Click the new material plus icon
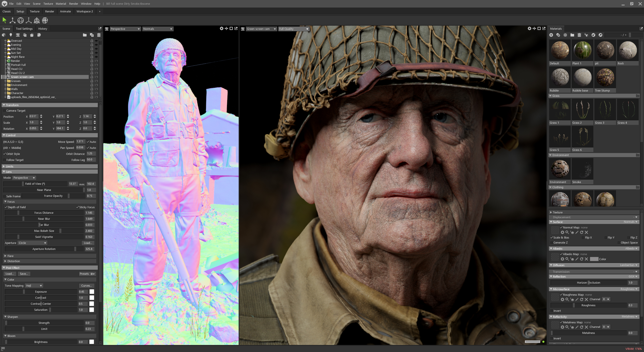 click(551, 35)
